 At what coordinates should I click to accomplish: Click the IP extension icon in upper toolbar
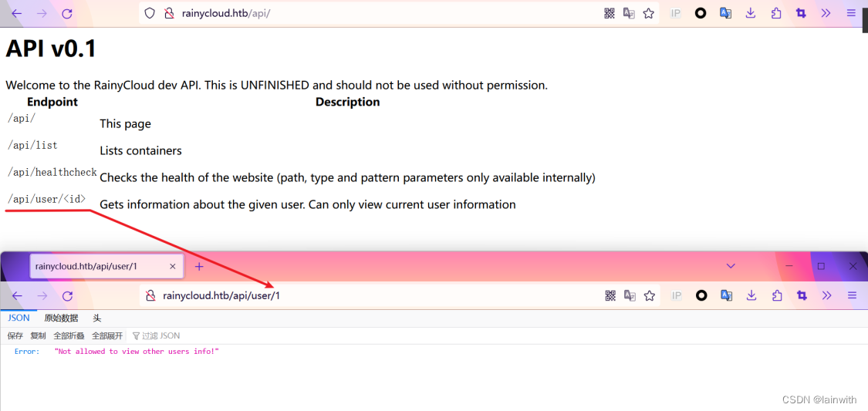coord(675,14)
